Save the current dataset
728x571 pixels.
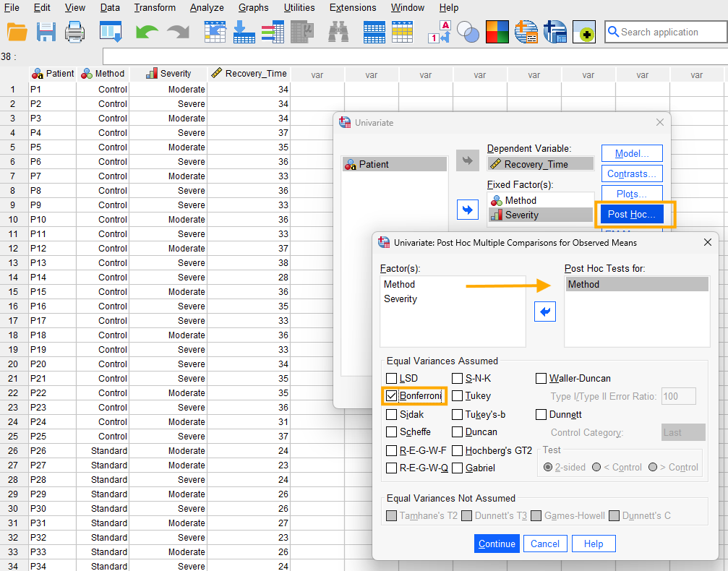45,32
